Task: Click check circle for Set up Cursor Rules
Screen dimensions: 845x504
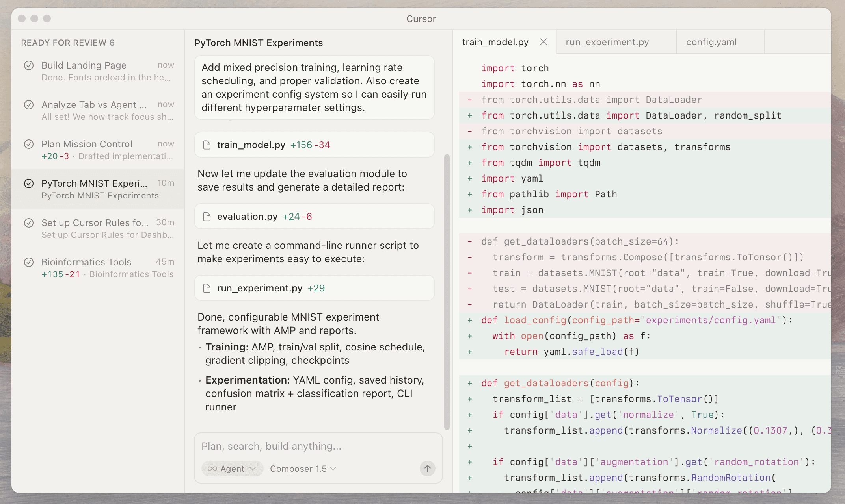Action: [x=29, y=223]
